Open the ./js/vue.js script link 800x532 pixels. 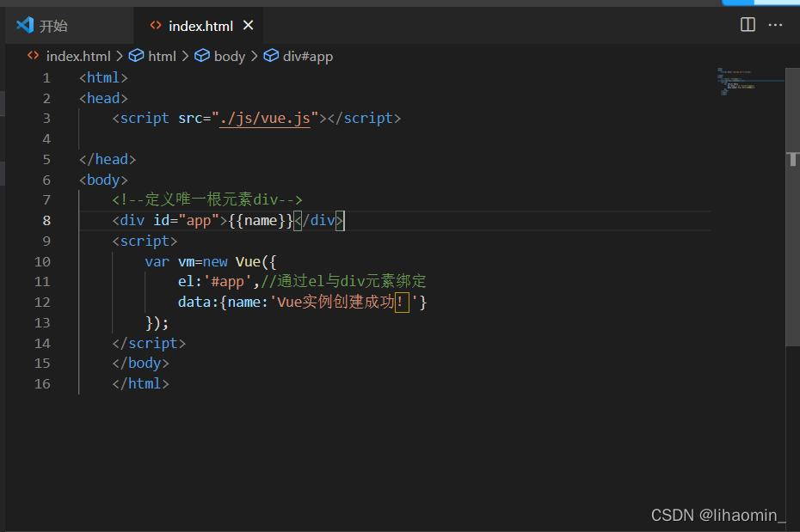coord(265,119)
